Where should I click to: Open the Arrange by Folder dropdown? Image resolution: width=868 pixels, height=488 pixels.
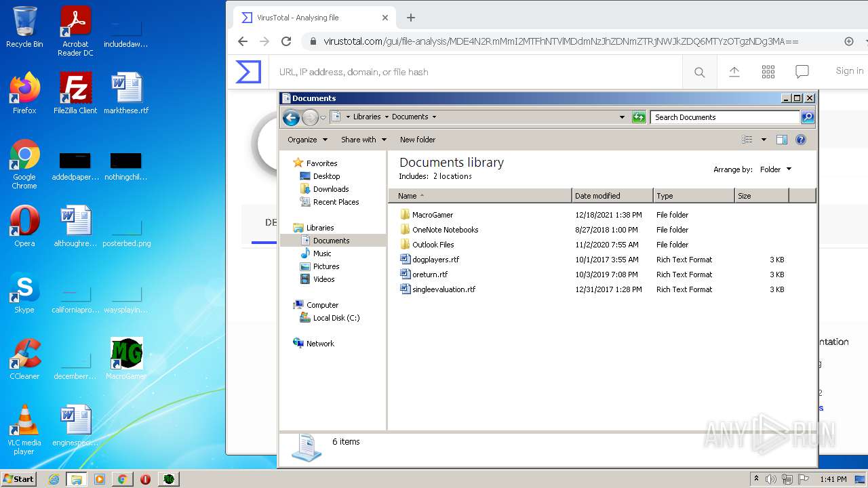point(775,169)
